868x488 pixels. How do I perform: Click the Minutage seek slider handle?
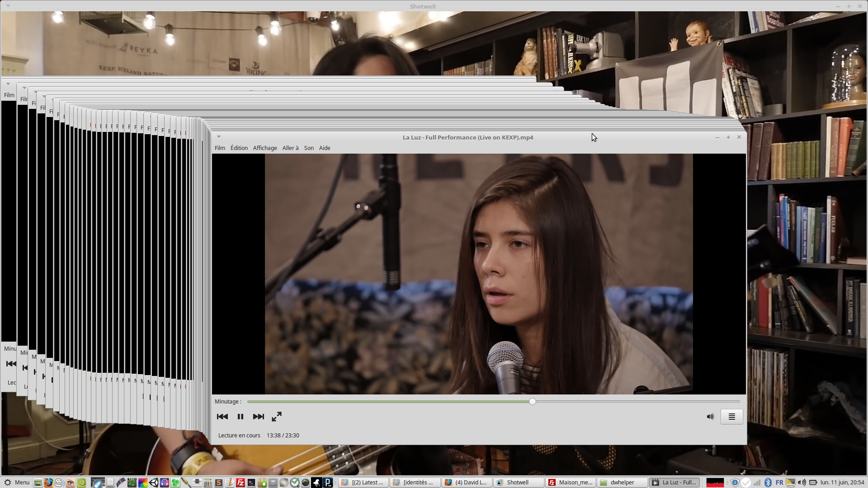click(533, 402)
